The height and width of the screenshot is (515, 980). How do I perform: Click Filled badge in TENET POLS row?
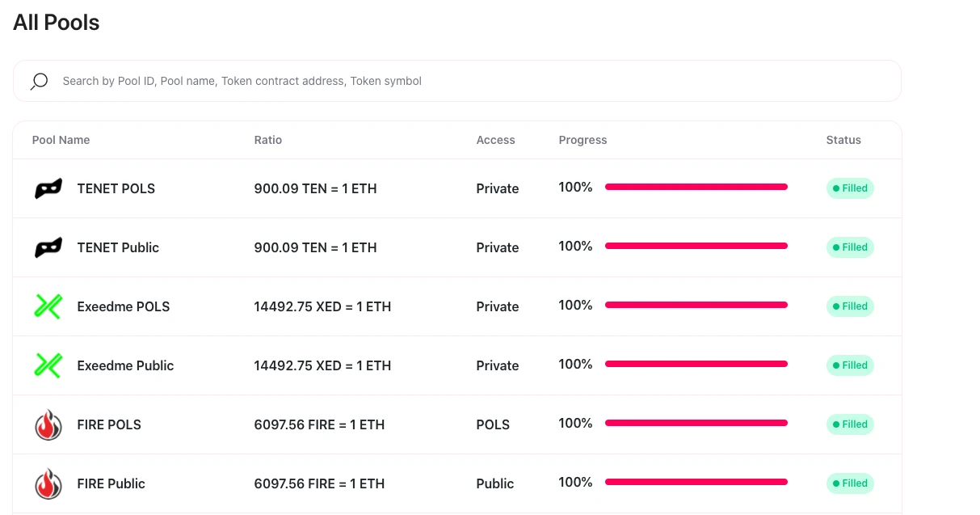coord(850,188)
